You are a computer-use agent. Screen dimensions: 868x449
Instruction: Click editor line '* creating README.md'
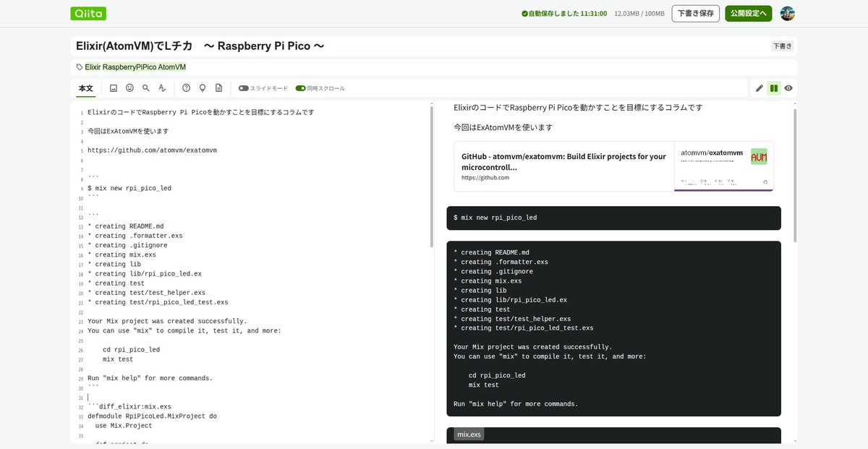[126, 226]
